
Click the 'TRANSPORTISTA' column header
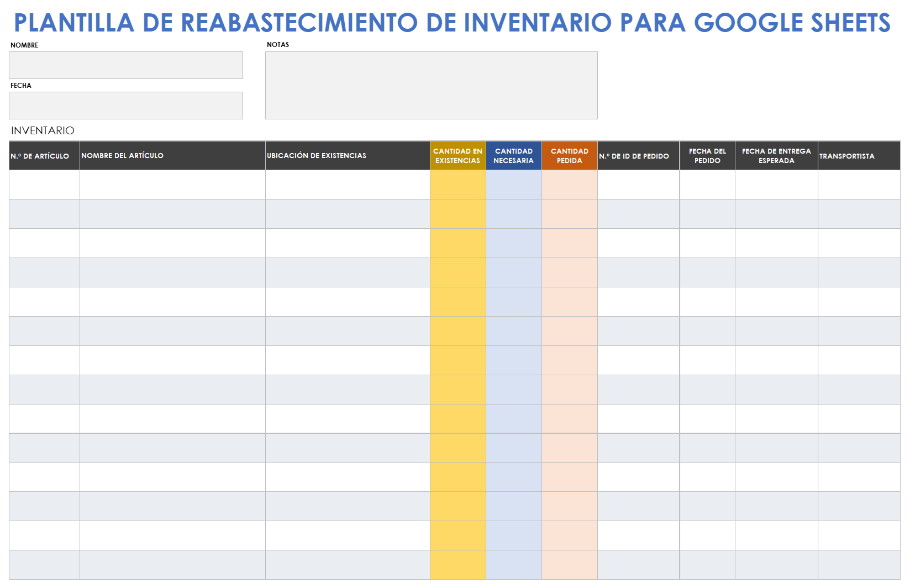pos(859,156)
